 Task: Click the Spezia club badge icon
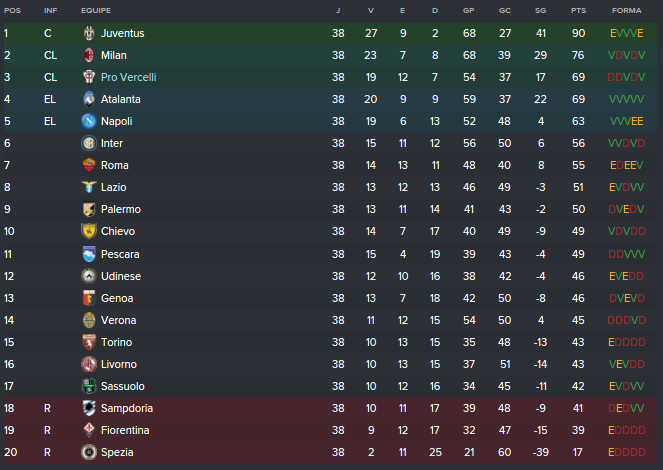[x=89, y=452]
